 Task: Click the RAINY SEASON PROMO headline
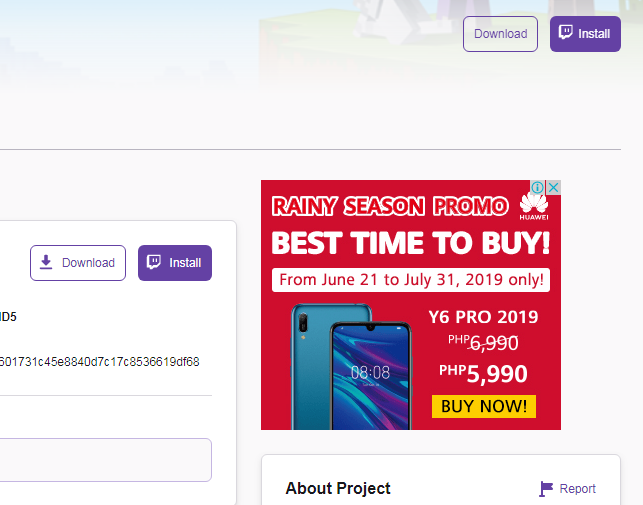click(x=390, y=207)
